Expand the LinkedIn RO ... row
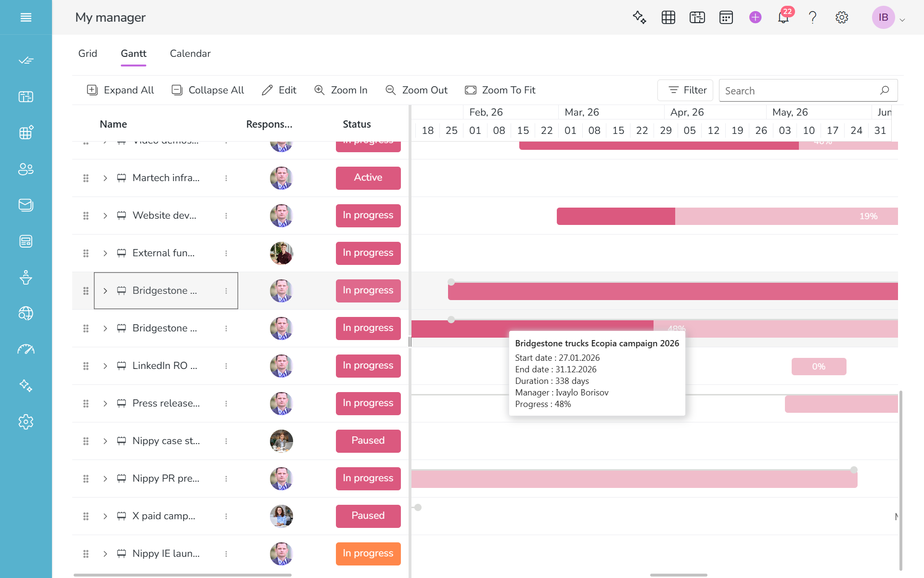This screenshot has height=578, width=924. click(x=105, y=366)
